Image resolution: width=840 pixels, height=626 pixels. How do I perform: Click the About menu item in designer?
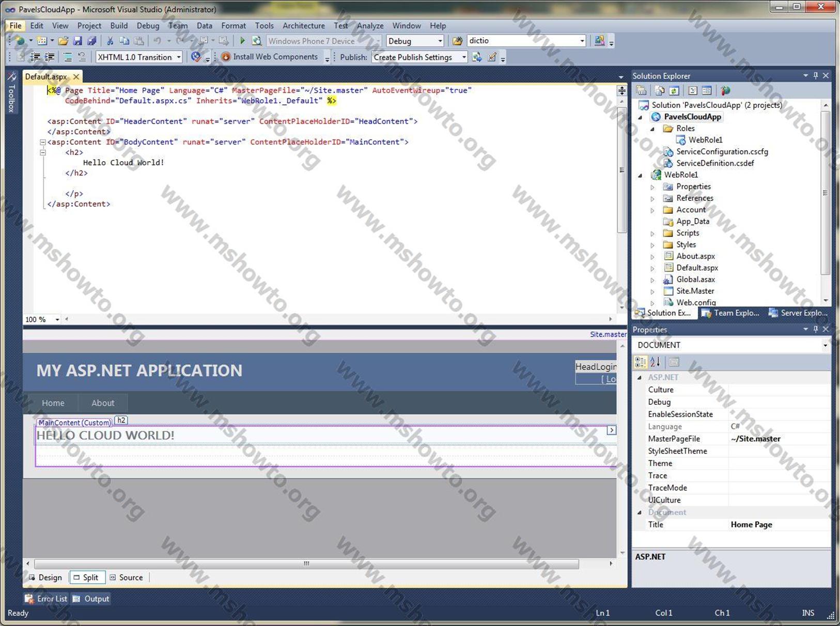pos(103,403)
